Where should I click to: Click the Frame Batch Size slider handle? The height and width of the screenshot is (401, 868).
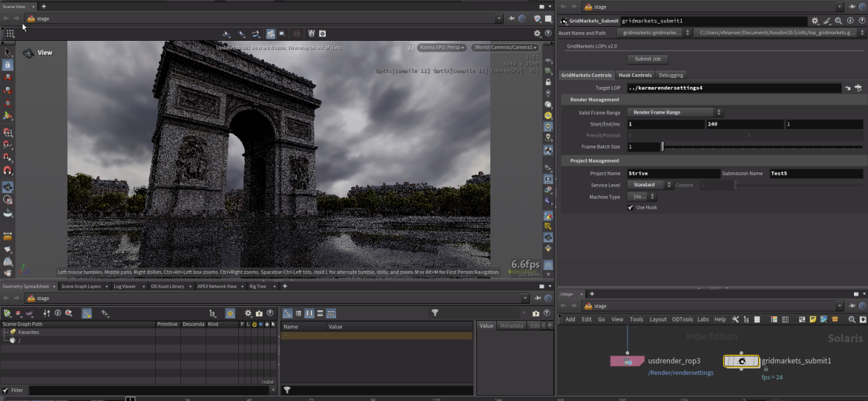point(662,147)
